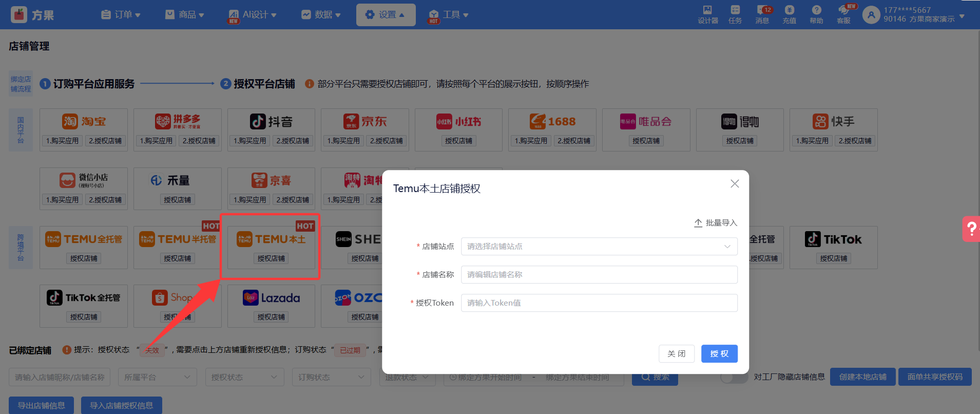Click the 得物 platform logo

pos(740,122)
